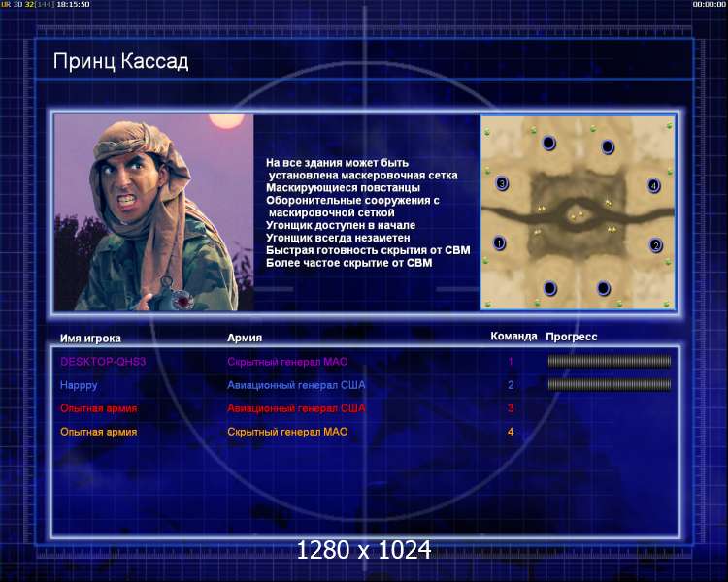The image size is (728, 582).
Task: Click the Prince Kassad general portrait
Action: click(153, 212)
